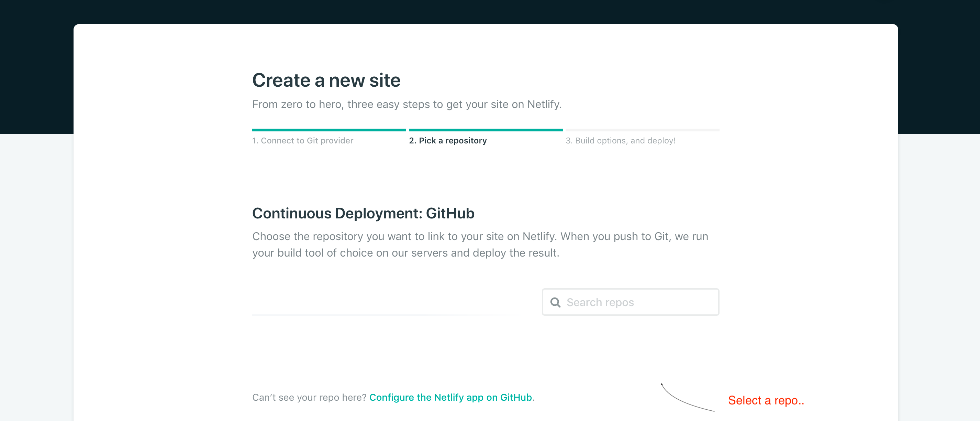Open the blacked-out account selector above repo list

click(321, 299)
